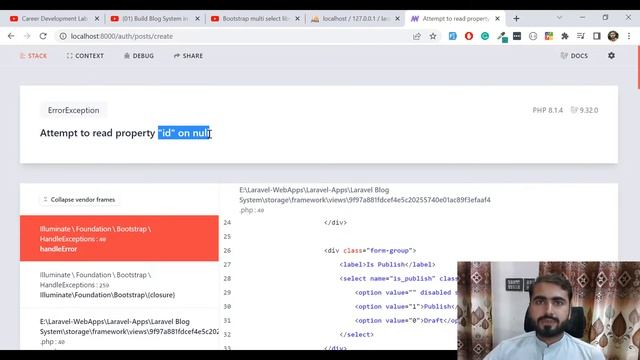This screenshot has width=640, height=360.
Task: Click the ErrorException label
Action: [73, 110]
